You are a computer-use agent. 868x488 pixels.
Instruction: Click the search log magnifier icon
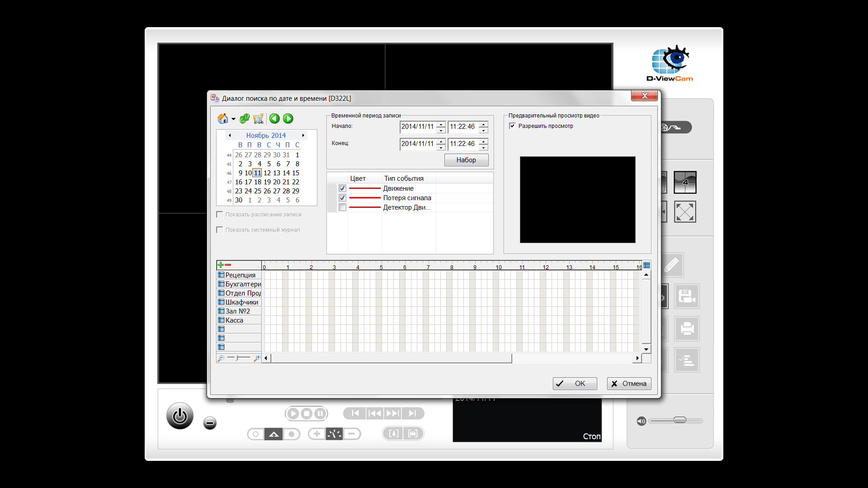[259, 118]
